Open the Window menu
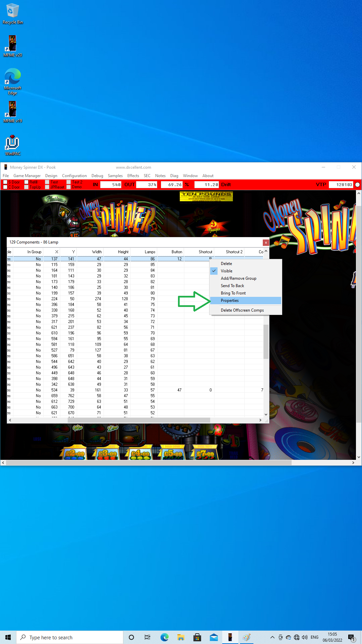Viewport: 362px width, 644px height. click(190, 176)
